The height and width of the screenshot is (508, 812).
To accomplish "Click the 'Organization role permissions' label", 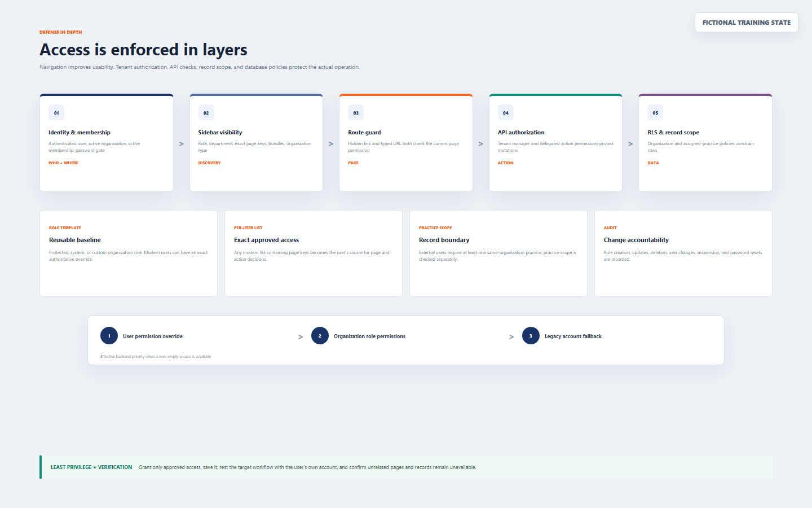I will [369, 336].
